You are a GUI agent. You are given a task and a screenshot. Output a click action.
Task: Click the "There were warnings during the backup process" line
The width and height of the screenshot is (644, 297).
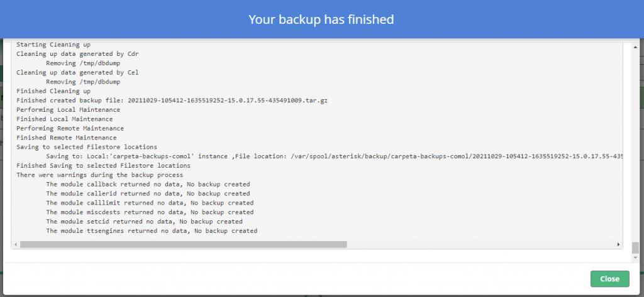click(100, 175)
